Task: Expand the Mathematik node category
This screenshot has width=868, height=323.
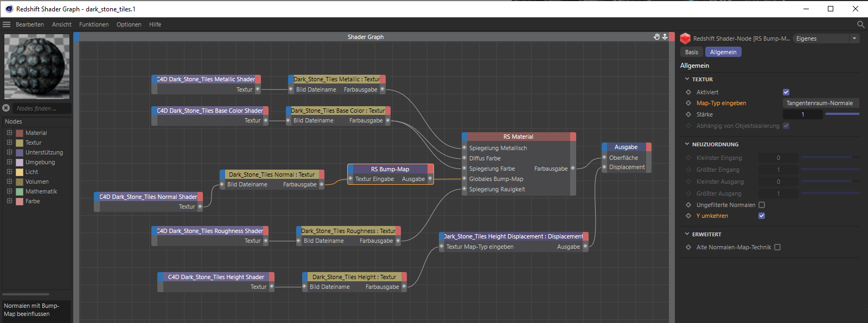Action: point(9,191)
